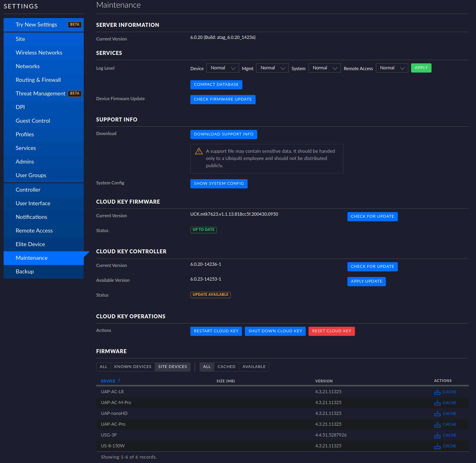Open the Mgmt log level dropdown
Image resolution: width=476 pixels, height=463 pixels.
pos(272,68)
